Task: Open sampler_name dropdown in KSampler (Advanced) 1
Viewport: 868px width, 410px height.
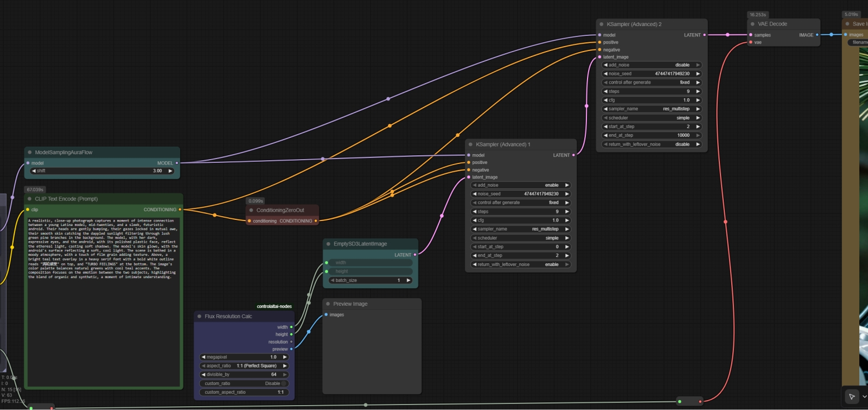Action: click(521, 229)
